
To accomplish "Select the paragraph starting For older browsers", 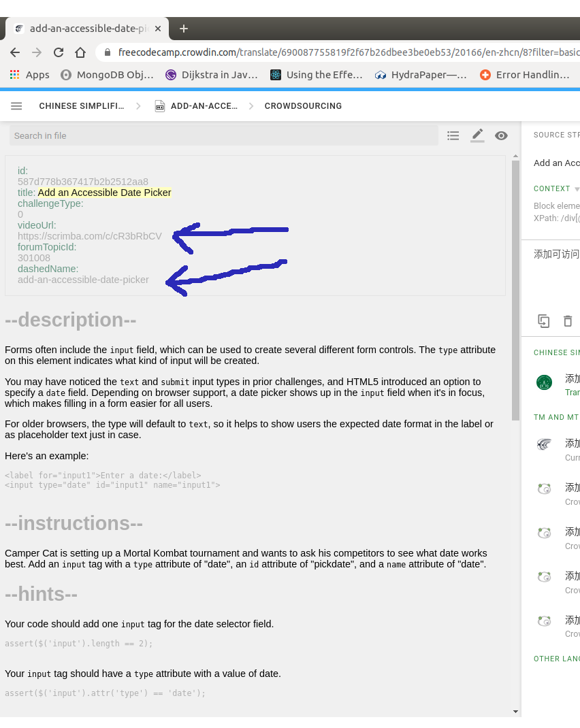I will point(249,429).
